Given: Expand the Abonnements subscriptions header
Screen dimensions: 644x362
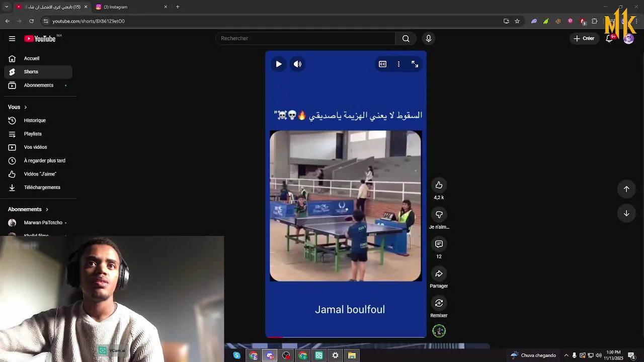Looking at the screenshot, I should (x=28, y=209).
